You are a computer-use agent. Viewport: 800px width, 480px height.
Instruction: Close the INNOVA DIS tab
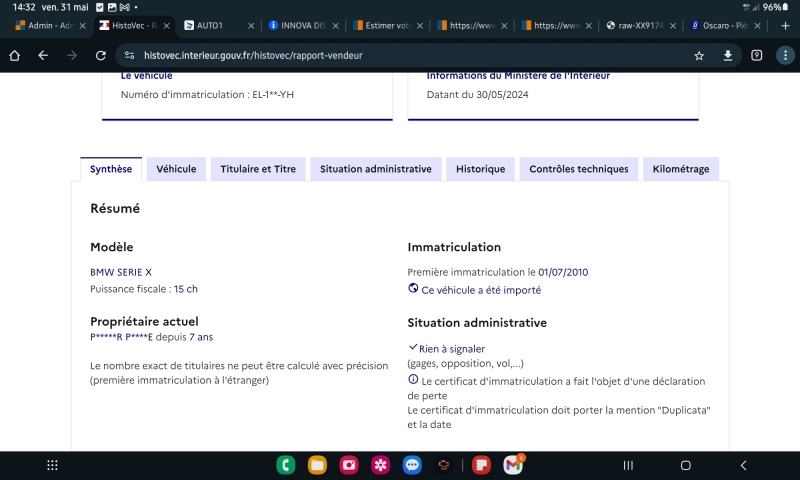(335, 26)
